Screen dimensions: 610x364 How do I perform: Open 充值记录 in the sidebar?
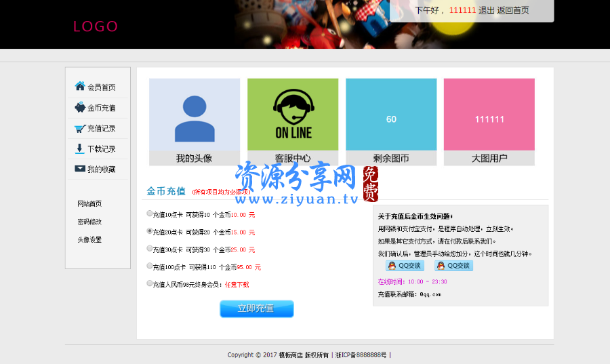[101, 128]
